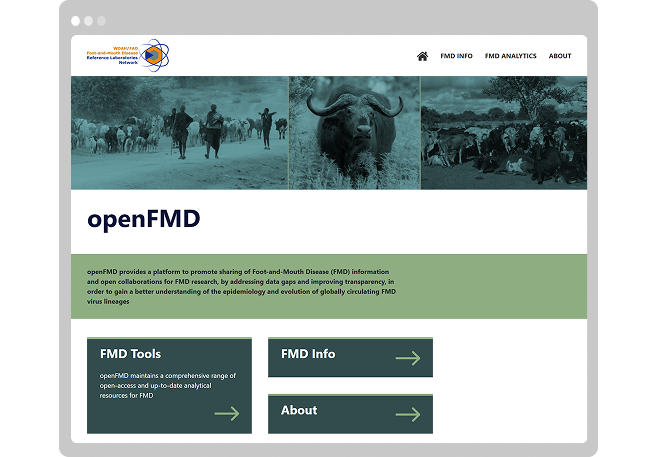658x457 pixels.
Task: Click the buffalo banner photo
Action: coord(354,132)
